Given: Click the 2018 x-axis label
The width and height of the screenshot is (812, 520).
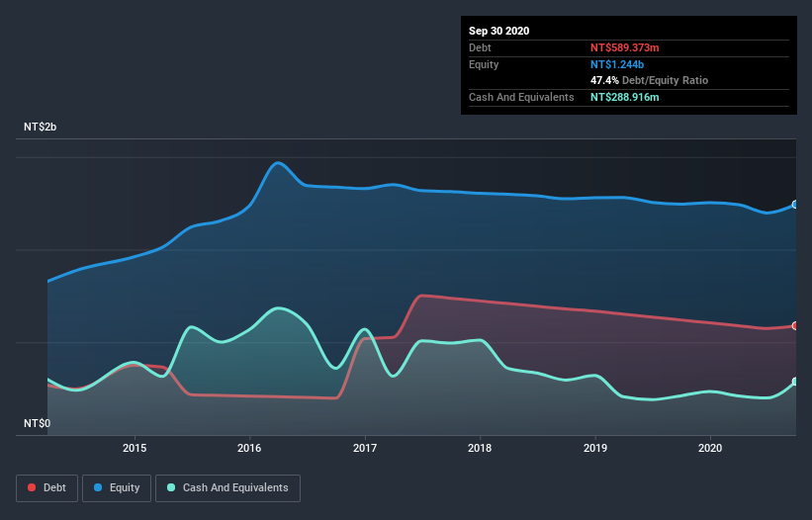Looking at the screenshot, I should (x=480, y=448).
